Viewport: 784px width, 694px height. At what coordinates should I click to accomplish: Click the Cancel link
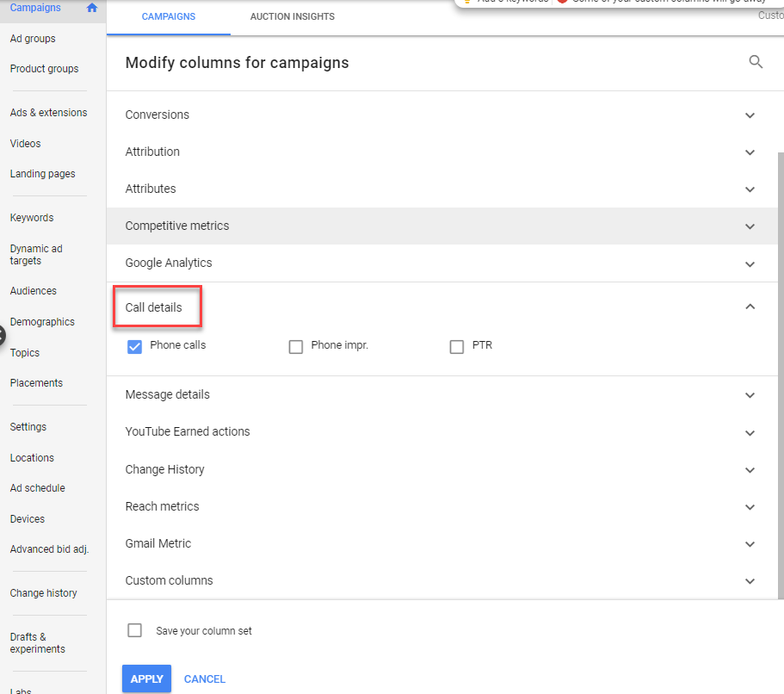tap(205, 679)
